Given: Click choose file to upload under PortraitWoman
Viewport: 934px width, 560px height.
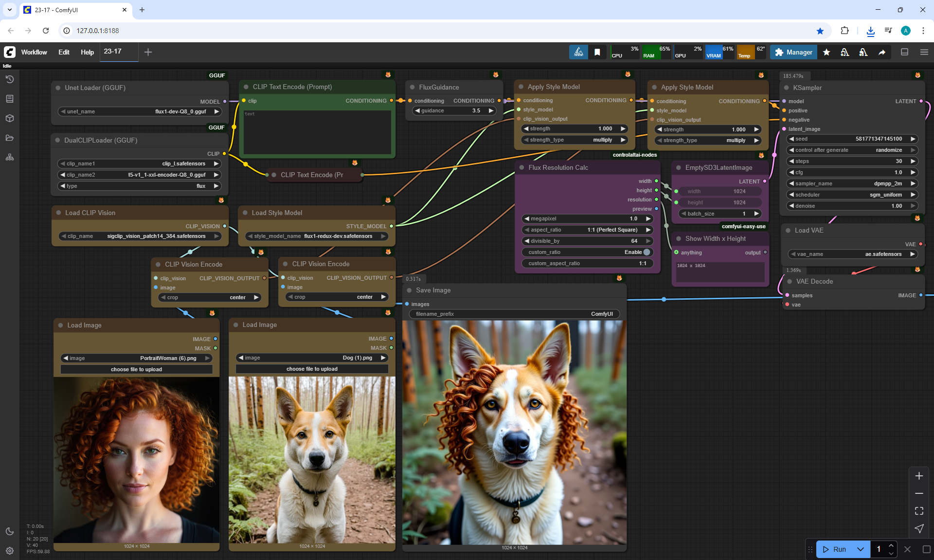Looking at the screenshot, I should click(136, 369).
